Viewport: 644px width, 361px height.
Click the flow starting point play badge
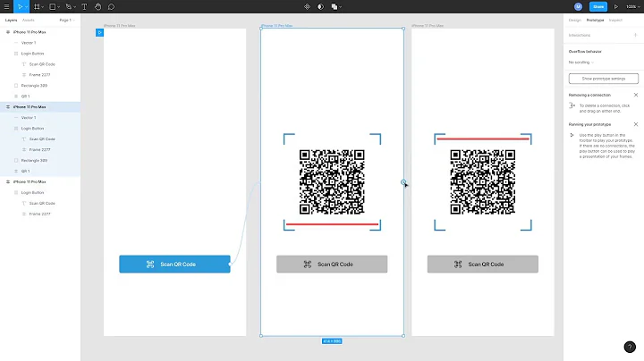point(99,32)
